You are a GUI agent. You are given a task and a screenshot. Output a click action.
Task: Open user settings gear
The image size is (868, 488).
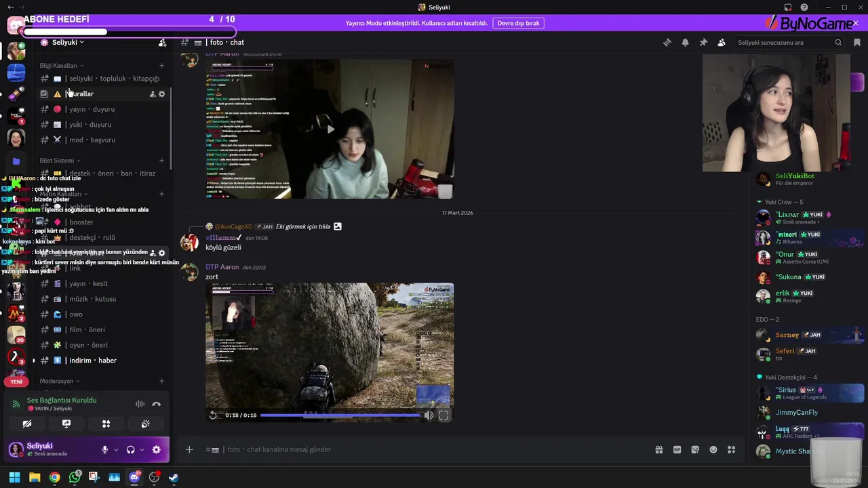click(x=157, y=449)
